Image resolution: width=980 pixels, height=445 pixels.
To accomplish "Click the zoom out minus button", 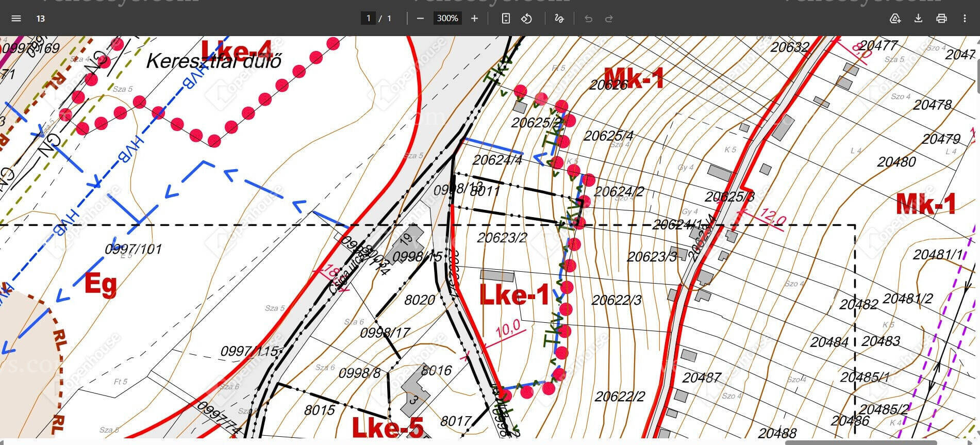I will (x=420, y=19).
